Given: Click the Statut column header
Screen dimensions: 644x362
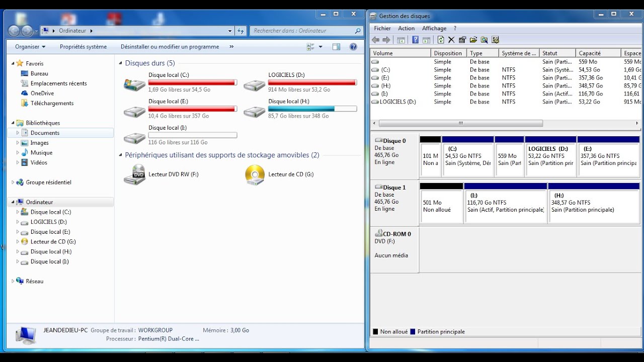Looking at the screenshot, I should pyautogui.click(x=557, y=53).
